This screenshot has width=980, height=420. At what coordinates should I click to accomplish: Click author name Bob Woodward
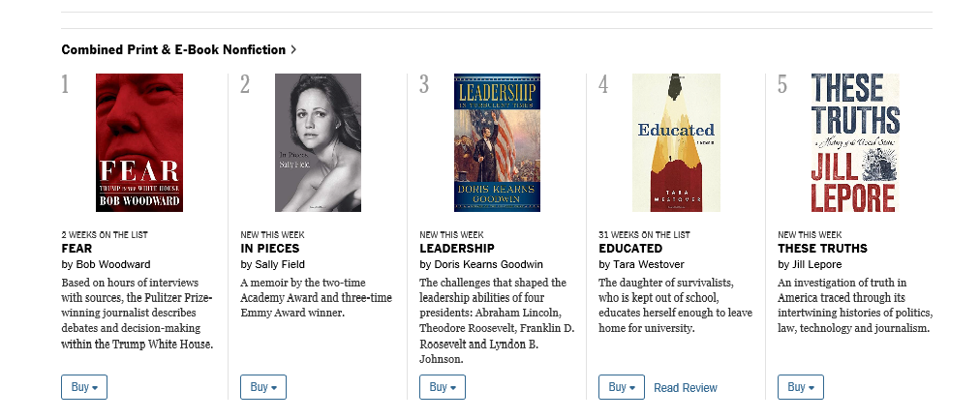[x=113, y=264]
